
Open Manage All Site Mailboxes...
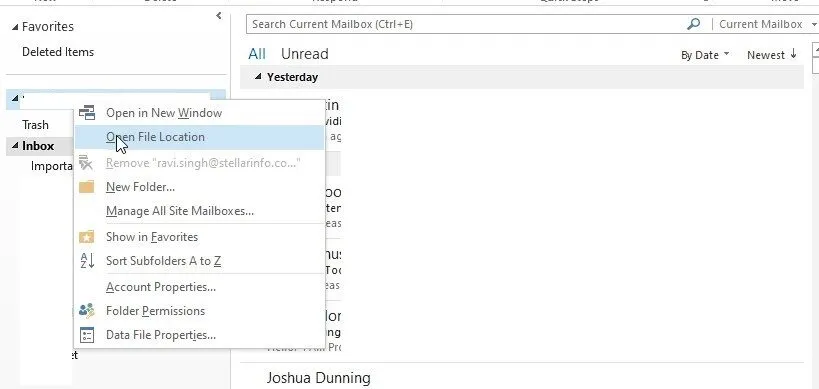point(200,211)
